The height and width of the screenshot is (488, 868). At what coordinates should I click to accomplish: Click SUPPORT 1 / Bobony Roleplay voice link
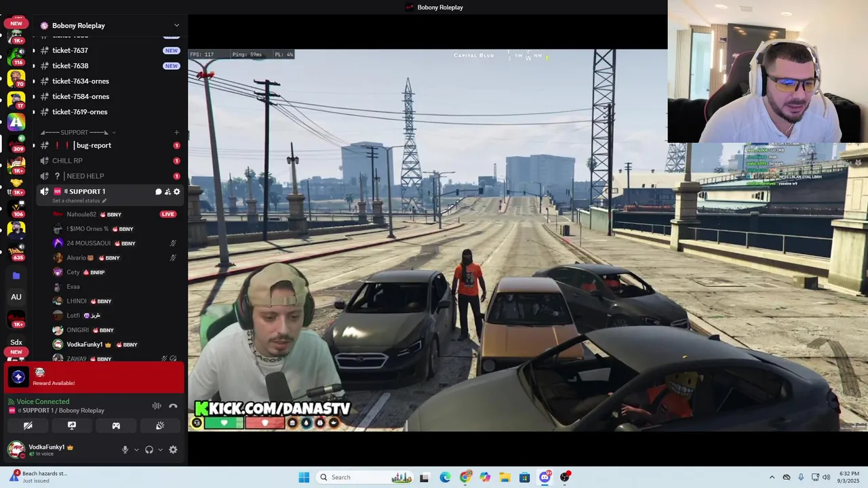click(x=60, y=411)
